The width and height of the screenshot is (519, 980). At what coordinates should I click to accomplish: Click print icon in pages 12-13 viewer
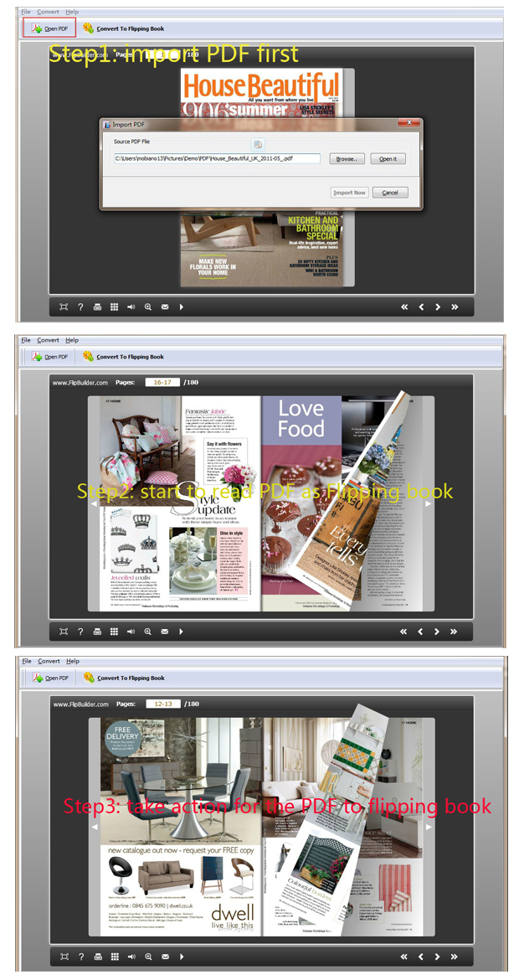click(x=97, y=957)
